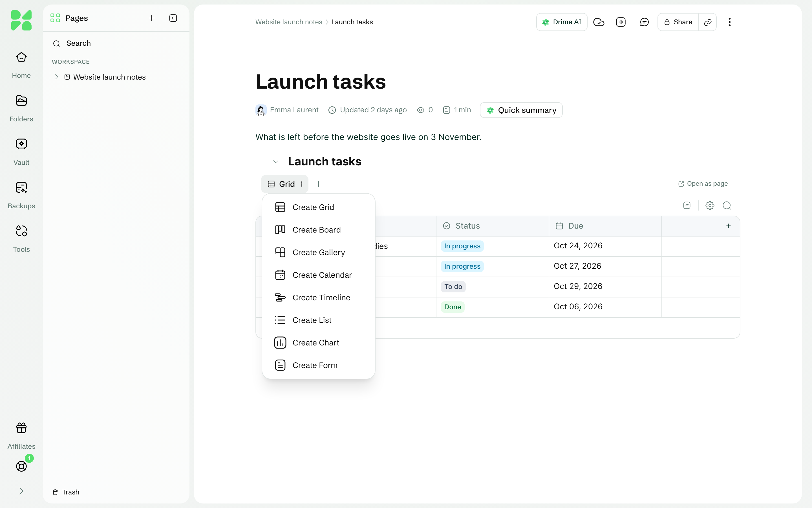Click the Status column header
The width and height of the screenshot is (812, 508).
(x=492, y=226)
